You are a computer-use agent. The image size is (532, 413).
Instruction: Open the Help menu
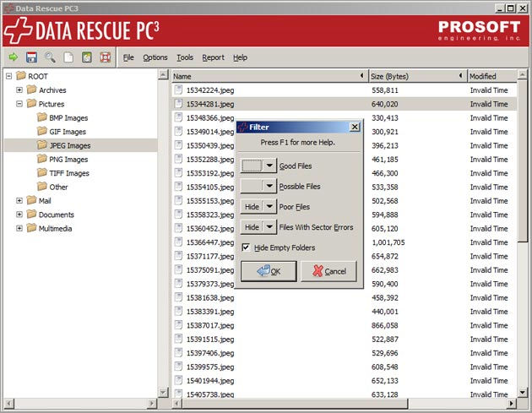click(240, 57)
